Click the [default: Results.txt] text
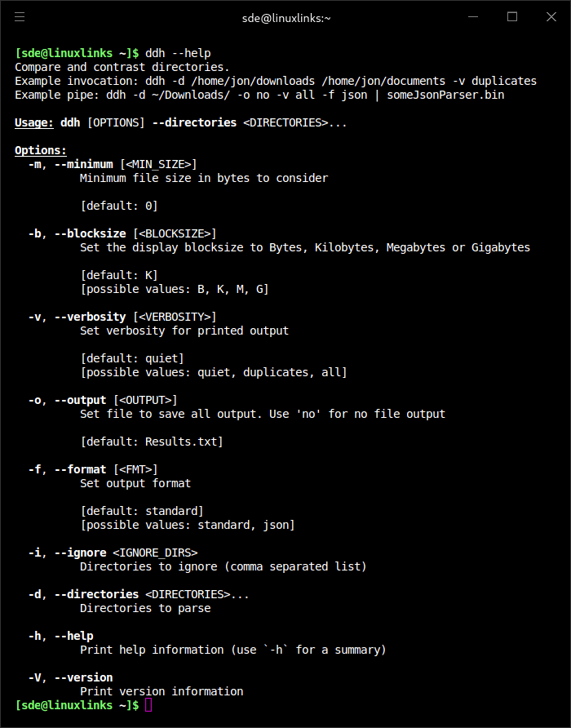The width and height of the screenshot is (571, 728). 152,442
